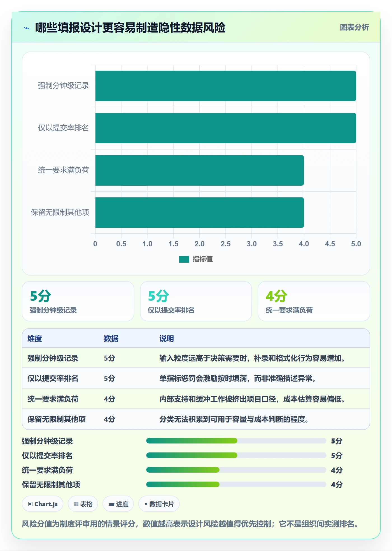Open the 4分 统一要求满负荷 stat card
This screenshot has height=551, width=392.
[x=314, y=301]
